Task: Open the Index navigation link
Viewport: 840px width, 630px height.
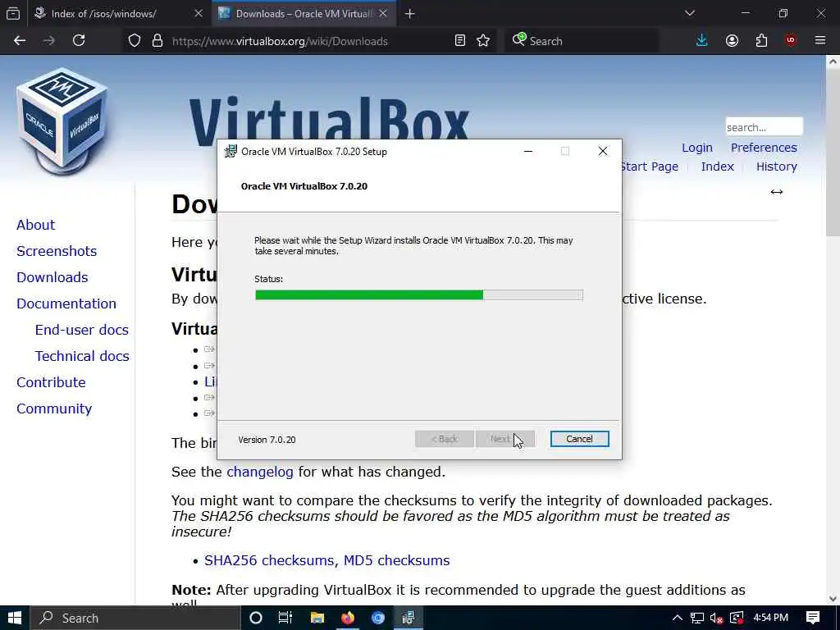Action: pos(717,166)
